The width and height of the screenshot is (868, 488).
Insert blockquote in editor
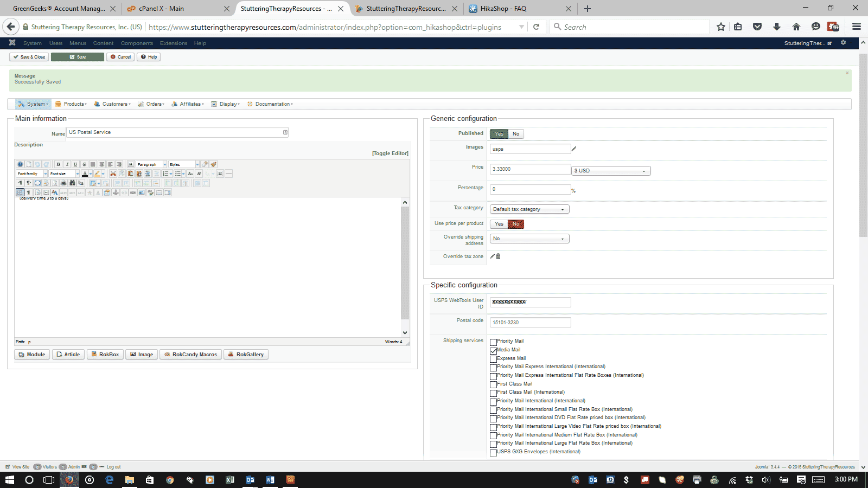pyautogui.click(x=131, y=164)
